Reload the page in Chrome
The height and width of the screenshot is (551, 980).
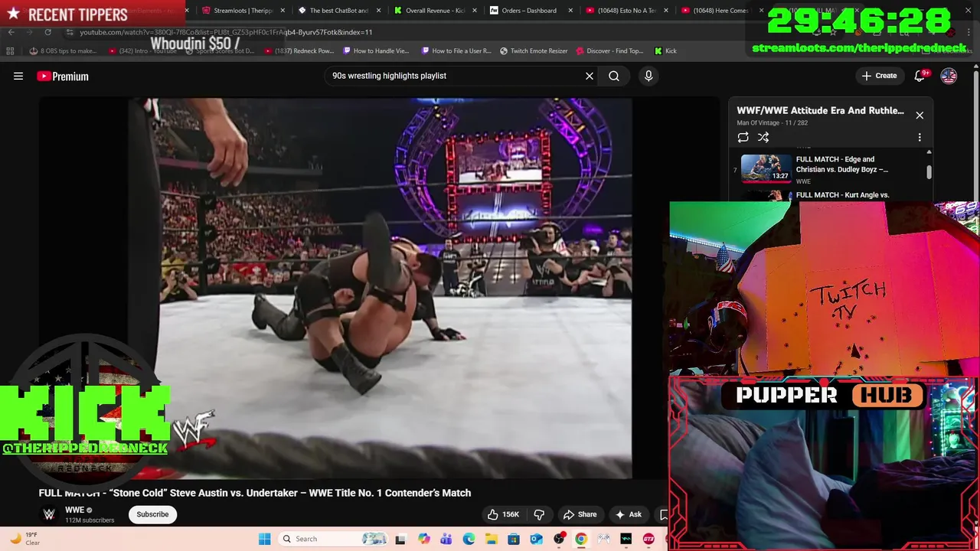tap(47, 32)
